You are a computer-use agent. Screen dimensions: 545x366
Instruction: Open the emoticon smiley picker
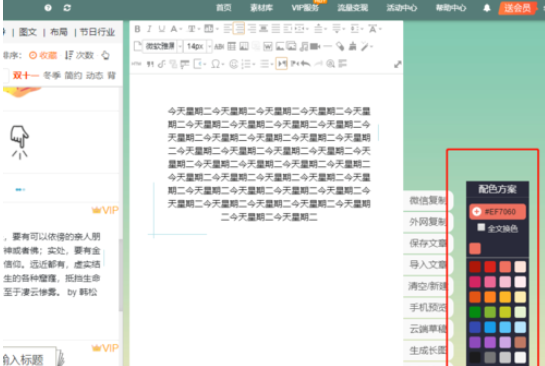click(x=234, y=64)
